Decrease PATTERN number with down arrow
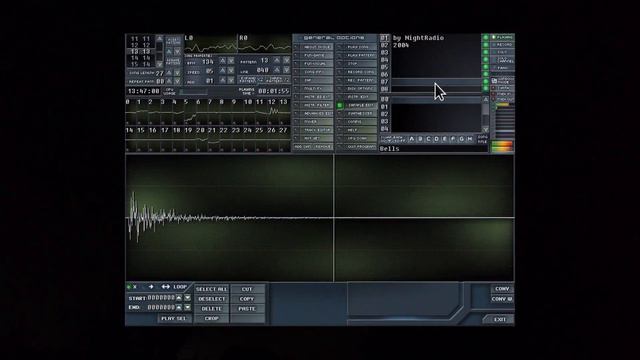This screenshot has height=360, width=640. coord(286,60)
